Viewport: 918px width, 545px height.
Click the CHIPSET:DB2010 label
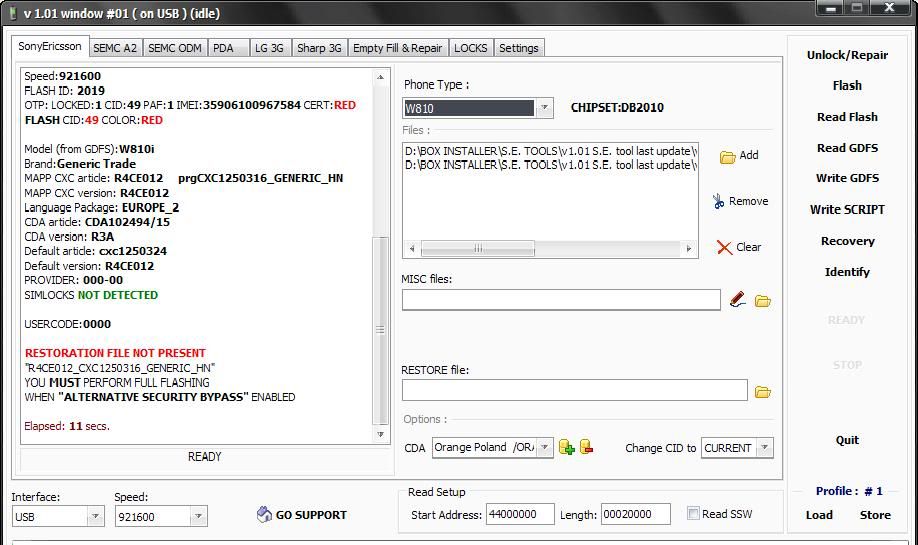click(x=617, y=108)
